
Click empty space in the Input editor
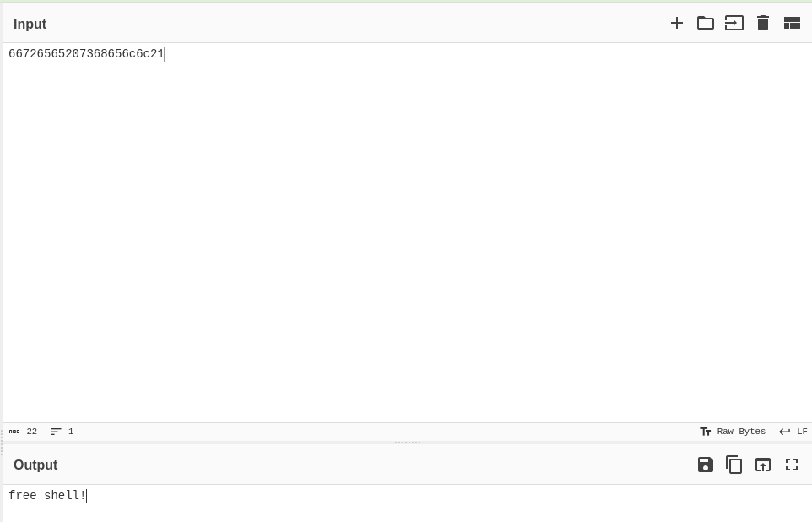(405, 237)
